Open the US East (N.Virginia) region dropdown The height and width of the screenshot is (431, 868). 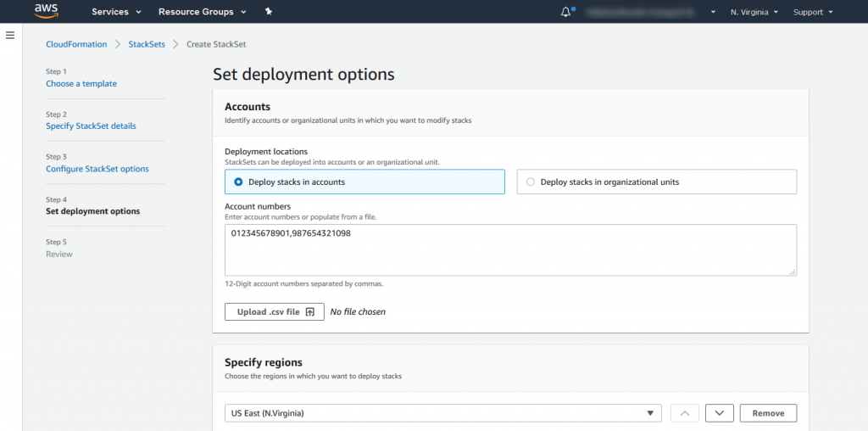(x=442, y=413)
